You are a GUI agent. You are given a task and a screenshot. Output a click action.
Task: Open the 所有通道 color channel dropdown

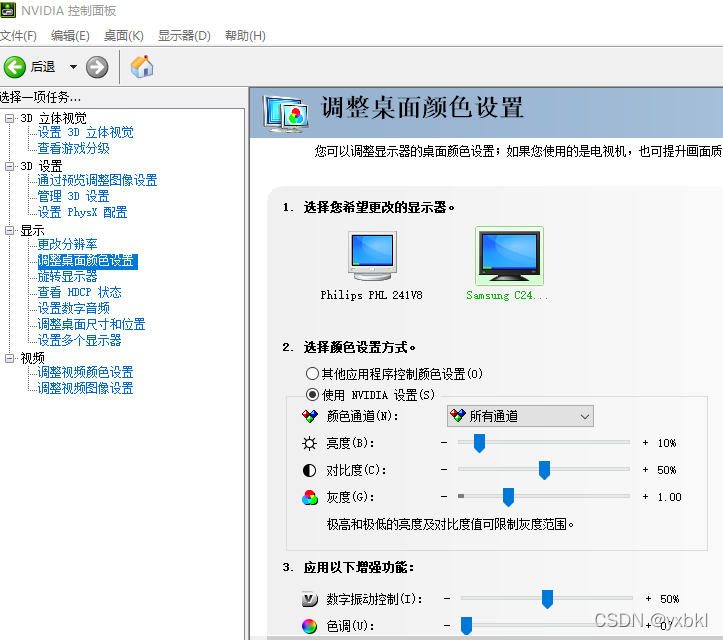pyautogui.click(x=520, y=416)
